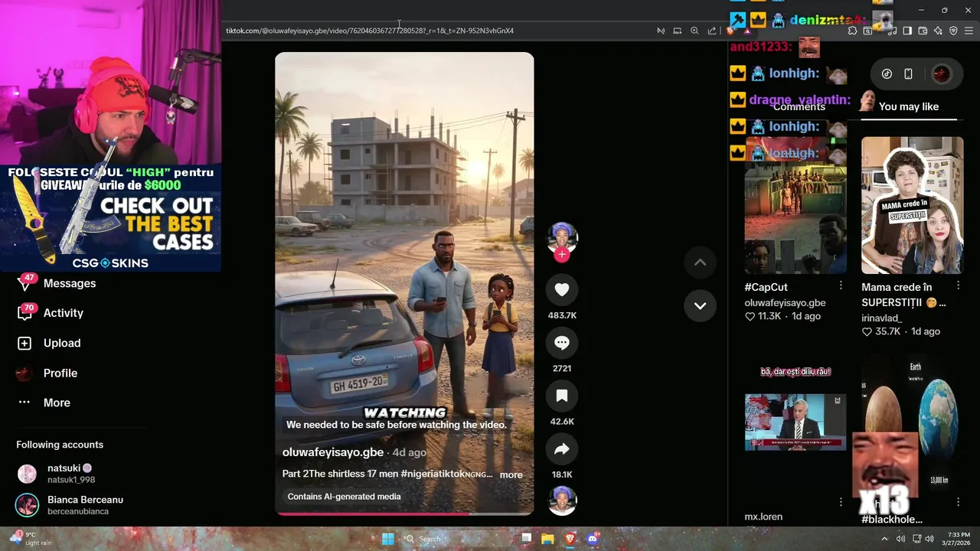This screenshot has width=980, height=551.
Task: Open oluwafeyisayo.gbe profile link under video
Action: (x=332, y=452)
